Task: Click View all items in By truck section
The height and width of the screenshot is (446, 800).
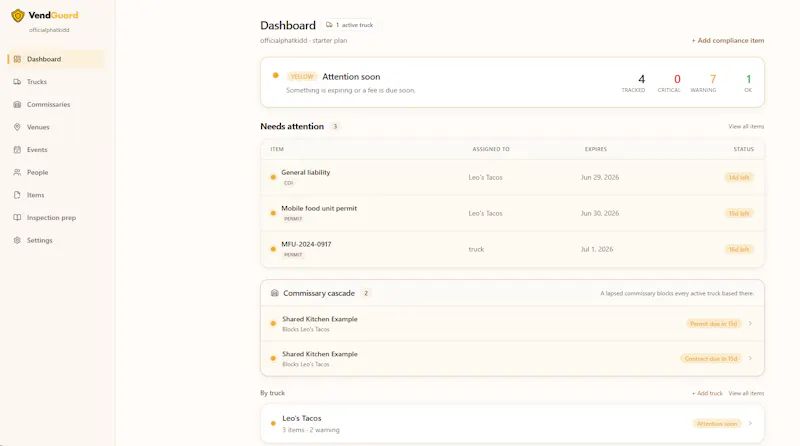Action: pos(746,393)
